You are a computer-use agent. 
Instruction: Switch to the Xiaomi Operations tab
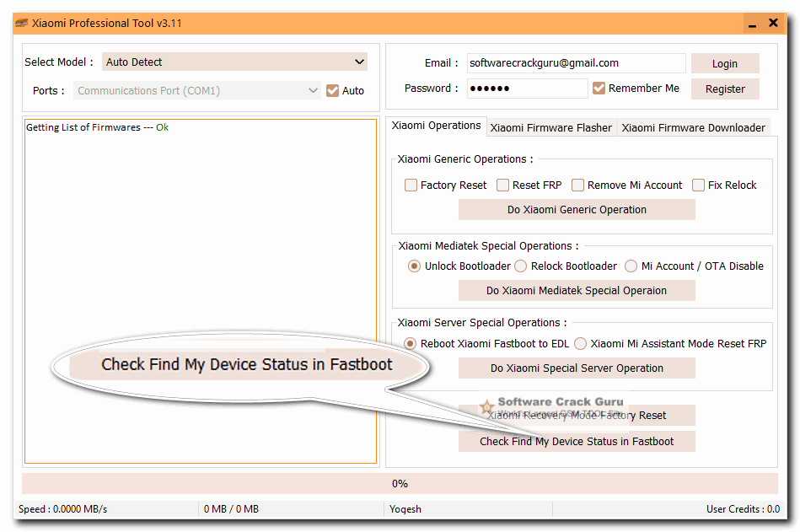click(436, 126)
